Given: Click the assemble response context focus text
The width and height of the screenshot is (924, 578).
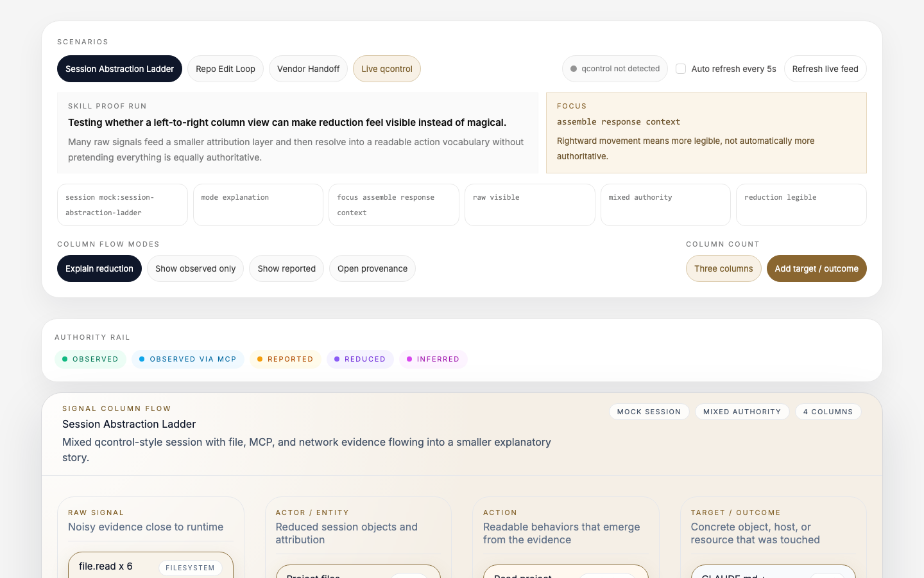Looking at the screenshot, I should (619, 122).
